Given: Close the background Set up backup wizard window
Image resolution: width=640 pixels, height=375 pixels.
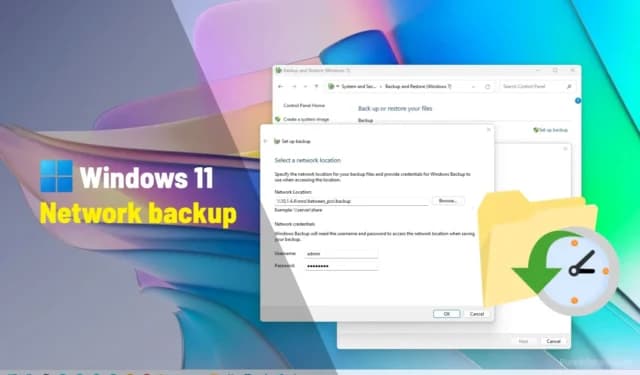Looking at the screenshot, I should pyautogui.click(x=565, y=149).
